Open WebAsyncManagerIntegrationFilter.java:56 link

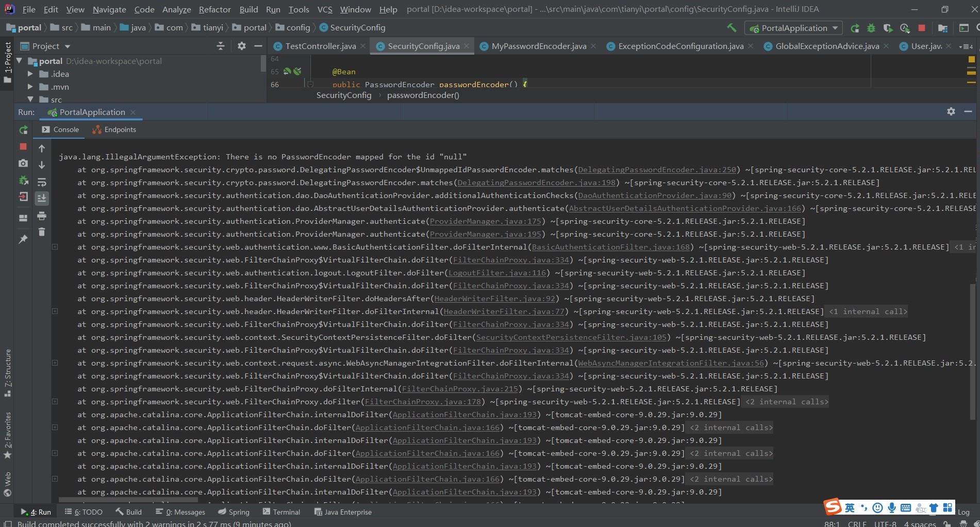tap(671, 363)
